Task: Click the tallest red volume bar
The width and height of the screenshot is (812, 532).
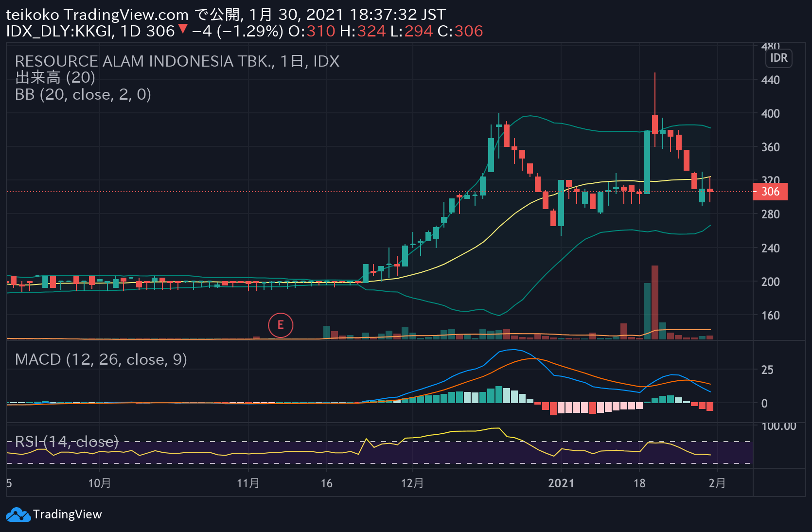Action: [x=655, y=302]
